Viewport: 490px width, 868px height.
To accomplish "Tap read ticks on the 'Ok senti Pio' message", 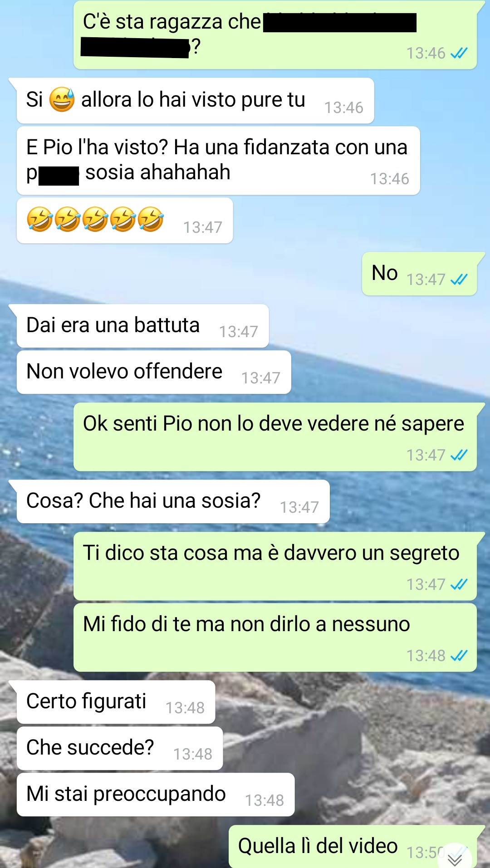I will [459, 455].
